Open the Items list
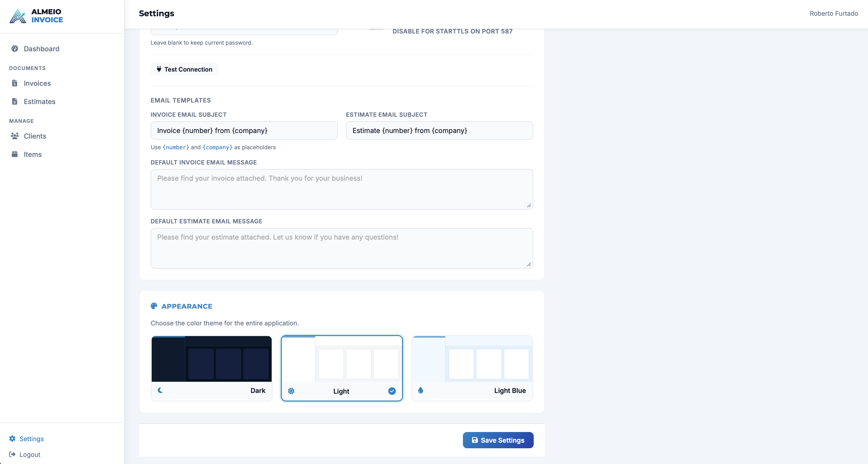This screenshot has height=464, width=868. [x=32, y=154]
